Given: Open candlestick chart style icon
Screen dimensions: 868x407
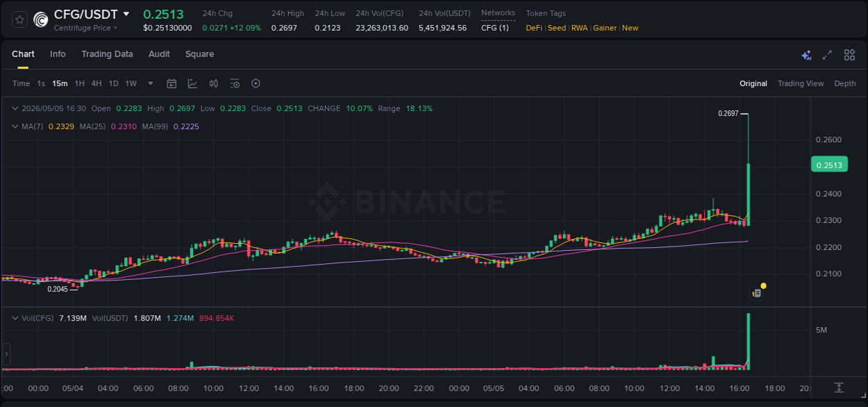Looking at the screenshot, I should 214,83.
